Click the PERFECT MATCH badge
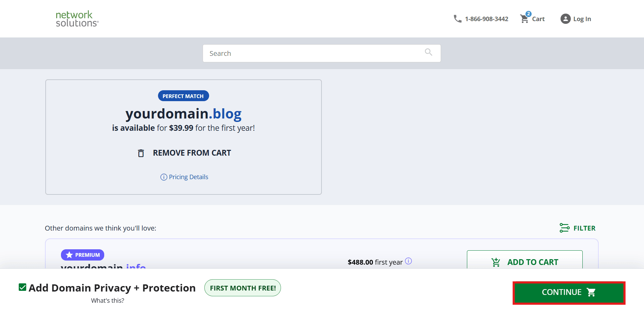644x314 pixels. [x=183, y=96]
